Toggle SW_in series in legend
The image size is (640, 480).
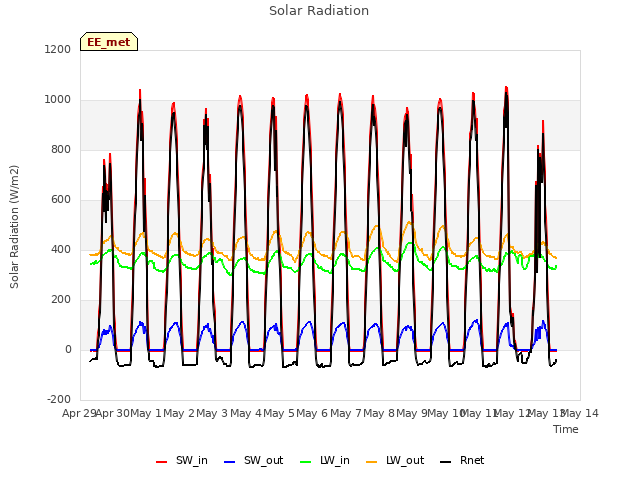[x=182, y=460]
